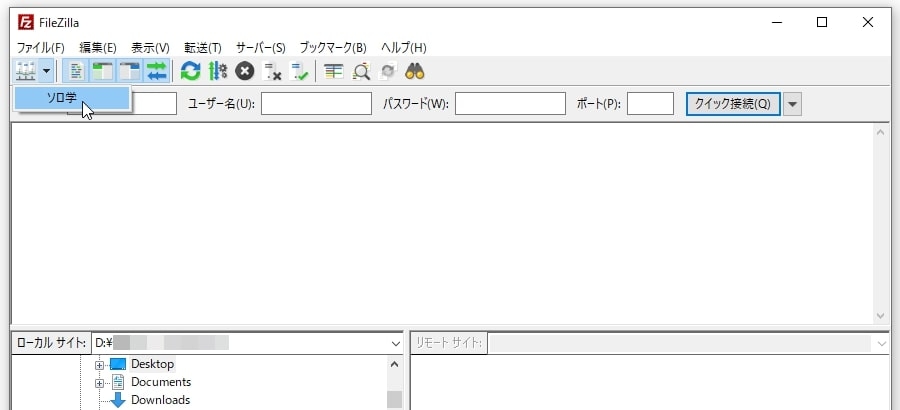This screenshot has width=900, height=410.
Task: Click the green refresh file list icon
Action: (x=190, y=71)
